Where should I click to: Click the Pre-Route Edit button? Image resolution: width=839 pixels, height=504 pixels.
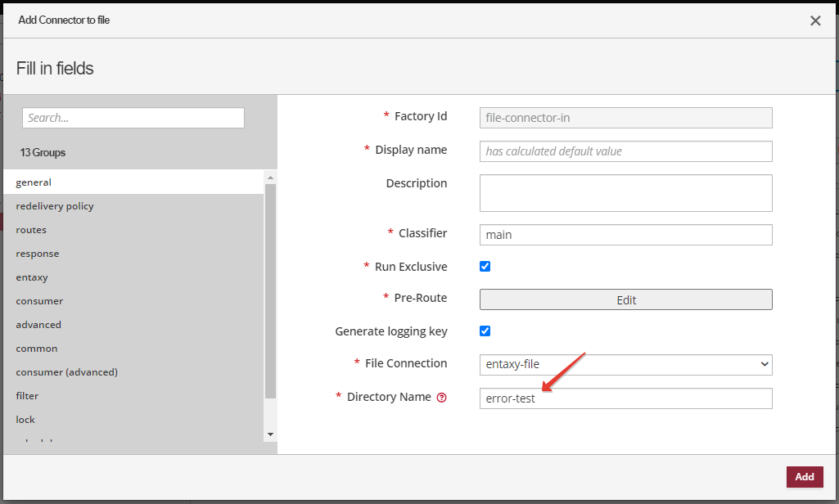pos(625,299)
